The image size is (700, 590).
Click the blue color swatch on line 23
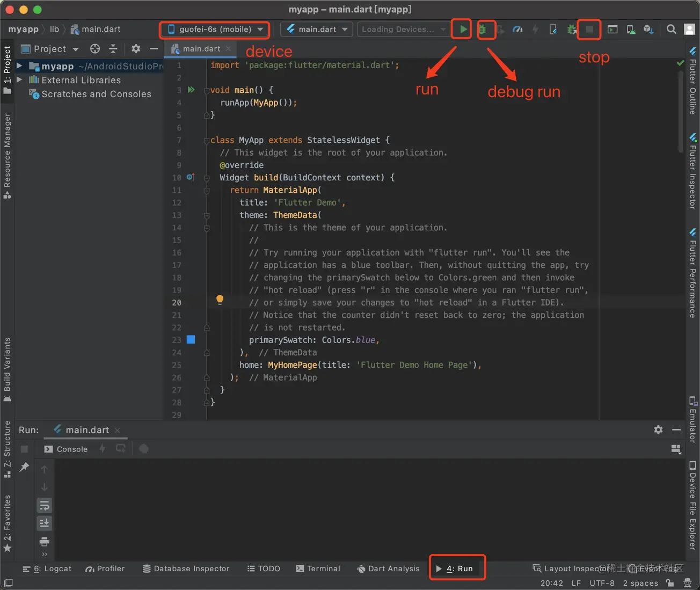(x=191, y=339)
